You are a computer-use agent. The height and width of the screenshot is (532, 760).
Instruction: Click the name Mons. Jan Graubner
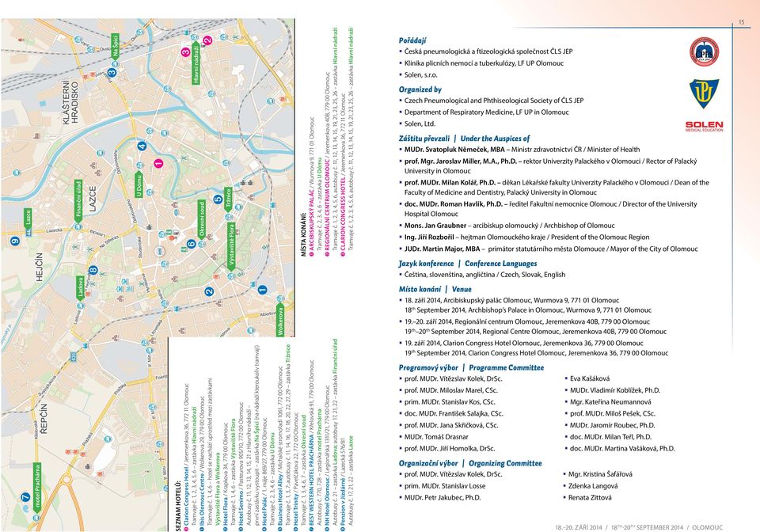coord(435,226)
